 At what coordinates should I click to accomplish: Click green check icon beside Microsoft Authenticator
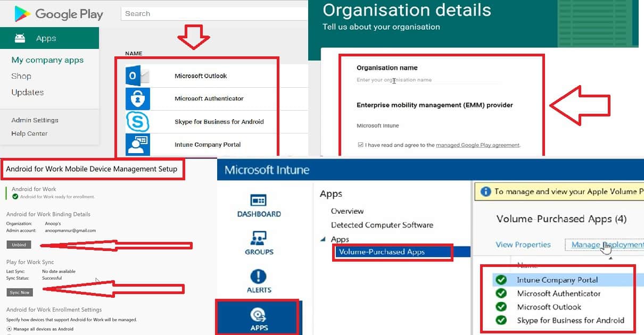click(x=501, y=293)
